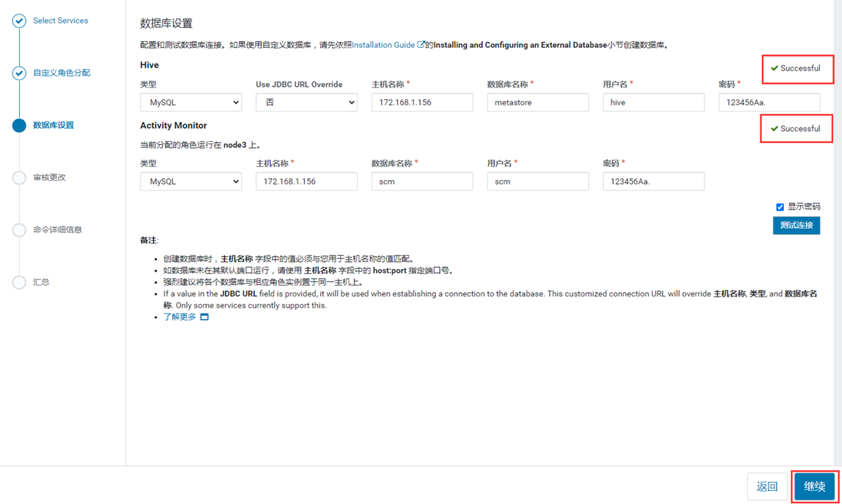Select the 数据库设置 step label
The width and height of the screenshot is (842, 504).
tap(54, 125)
